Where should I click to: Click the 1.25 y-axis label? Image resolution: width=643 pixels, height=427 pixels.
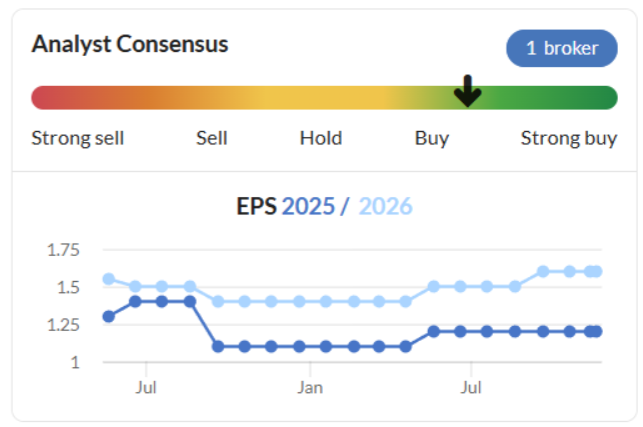[64, 325]
